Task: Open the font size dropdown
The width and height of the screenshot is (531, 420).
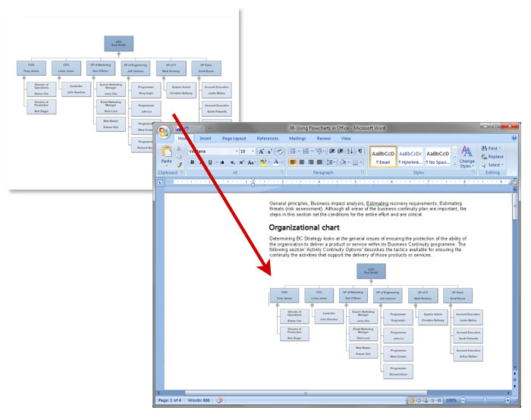Action: coord(253,152)
